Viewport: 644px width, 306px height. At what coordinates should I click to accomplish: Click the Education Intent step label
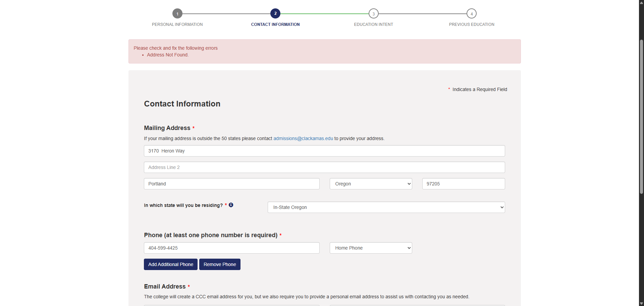pos(373,25)
